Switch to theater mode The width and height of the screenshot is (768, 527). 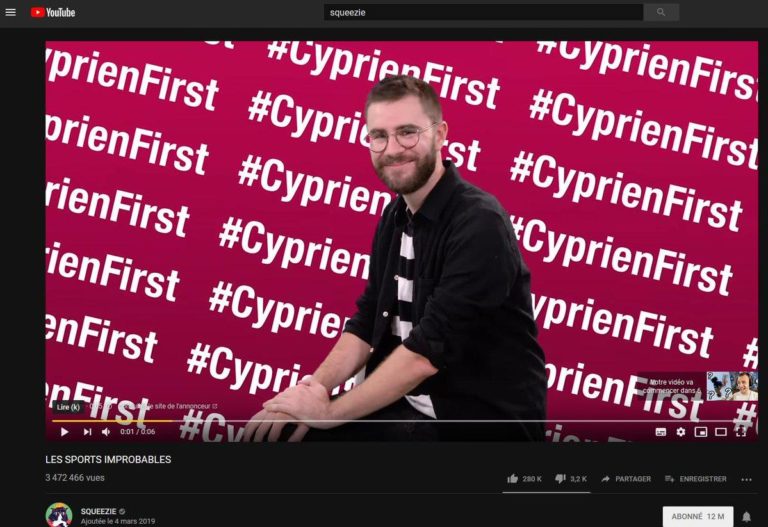[x=721, y=432]
